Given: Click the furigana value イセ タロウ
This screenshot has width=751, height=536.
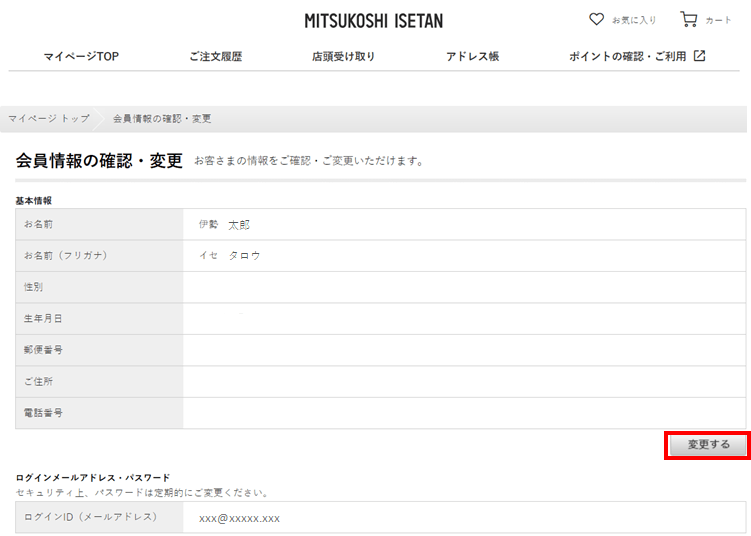Looking at the screenshot, I should coord(229,256).
